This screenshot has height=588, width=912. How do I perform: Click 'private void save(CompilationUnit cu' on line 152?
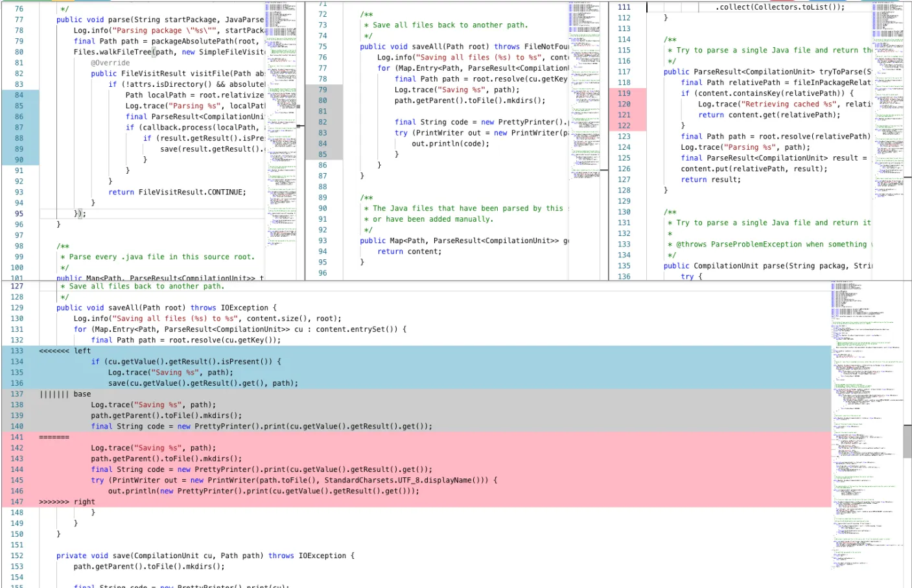tap(205, 556)
